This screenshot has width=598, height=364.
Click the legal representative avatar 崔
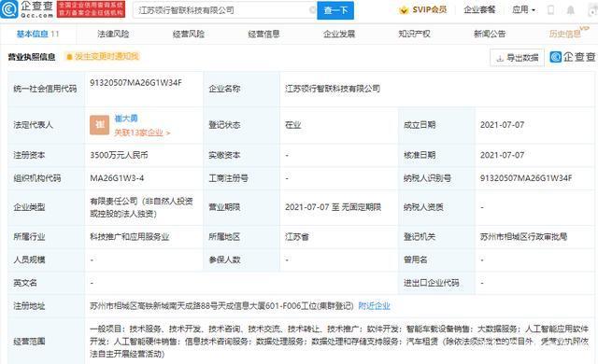click(x=100, y=125)
